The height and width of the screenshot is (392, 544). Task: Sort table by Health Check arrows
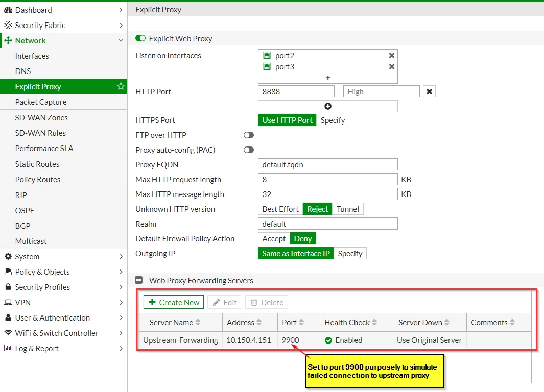374,323
